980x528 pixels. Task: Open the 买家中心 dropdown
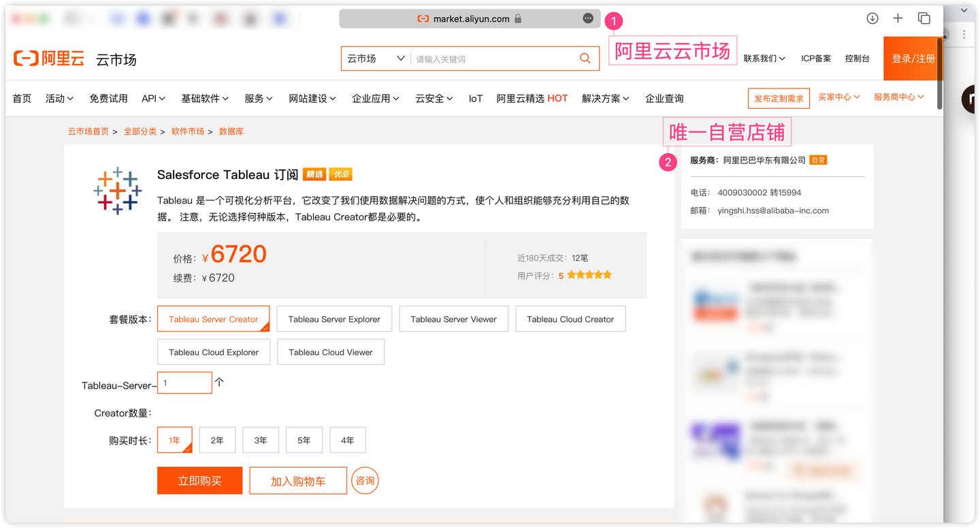tap(839, 97)
